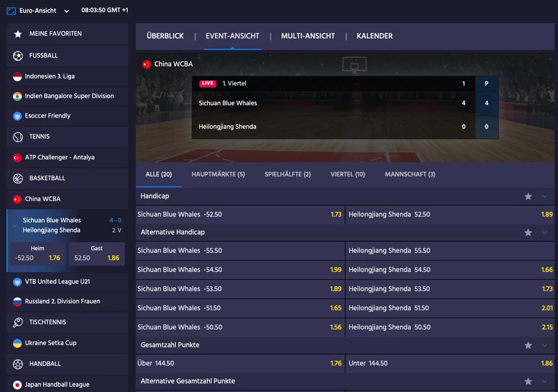
Task: Favorite the Alternative Handicap market star
Action: pyautogui.click(x=528, y=233)
